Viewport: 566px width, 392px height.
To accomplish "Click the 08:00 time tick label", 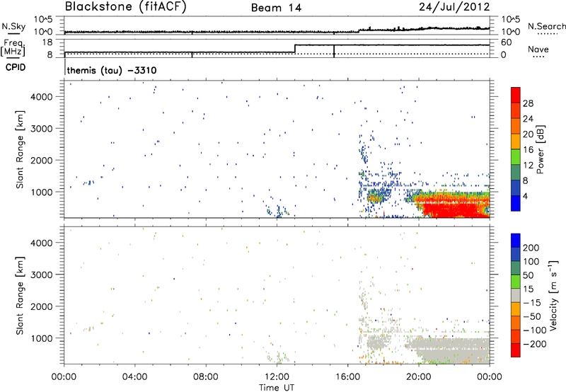I will [206, 377].
